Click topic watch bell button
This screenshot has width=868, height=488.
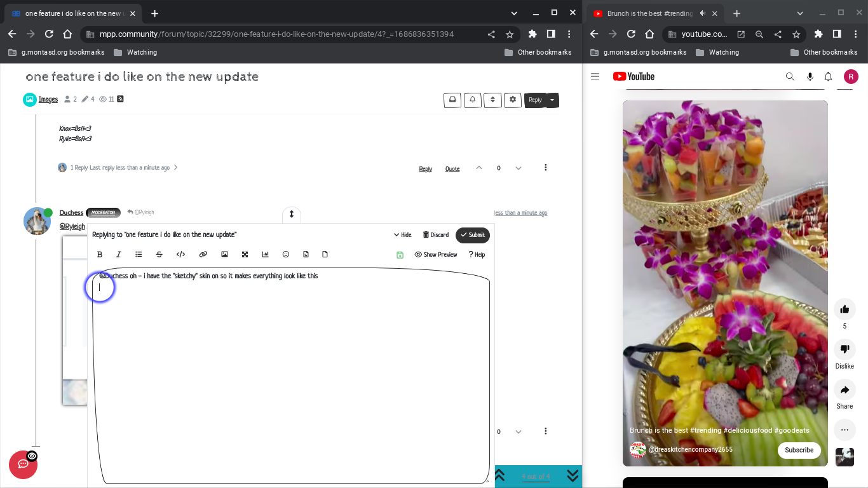pos(473,100)
